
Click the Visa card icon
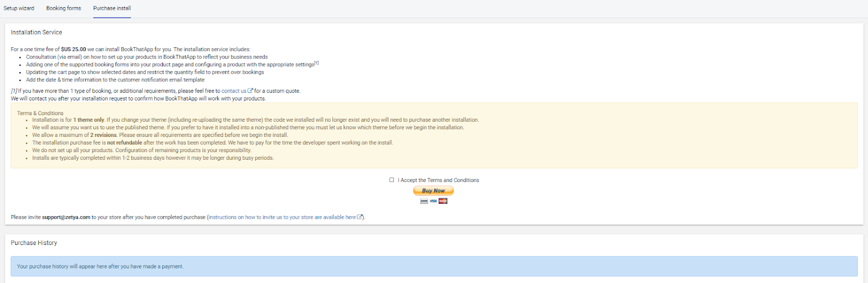pyautogui.click(x=433, y=201)
